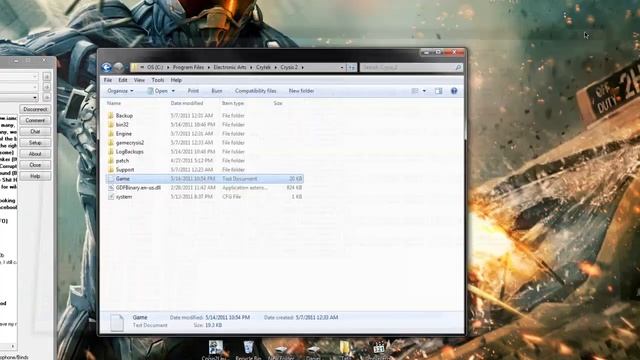Viewport: 640px width, 360px height.
Task: Click the Search Crysis 2 field
Action: pos(411,67)
